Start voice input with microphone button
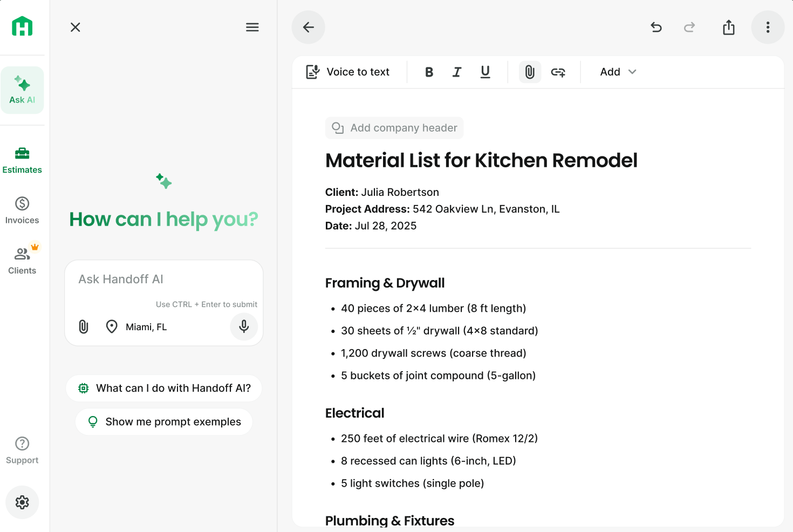 coord(244,326)
